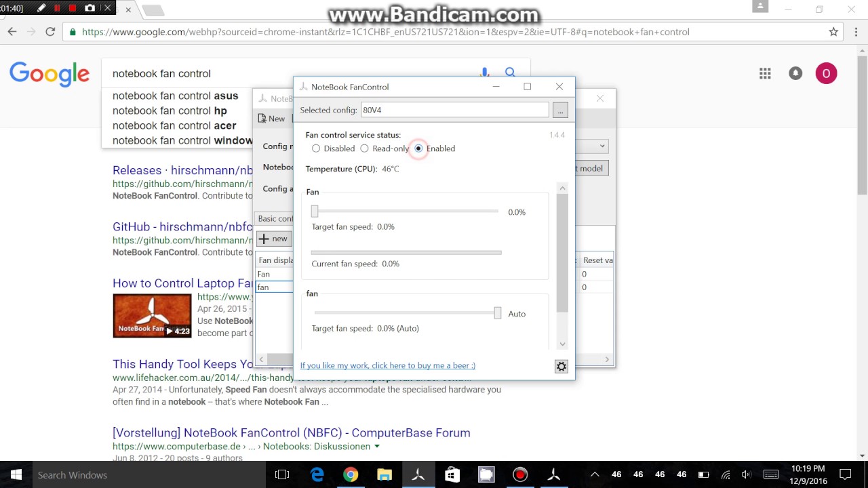Switch to Bandicam in the taskbar

coord(520,474)
